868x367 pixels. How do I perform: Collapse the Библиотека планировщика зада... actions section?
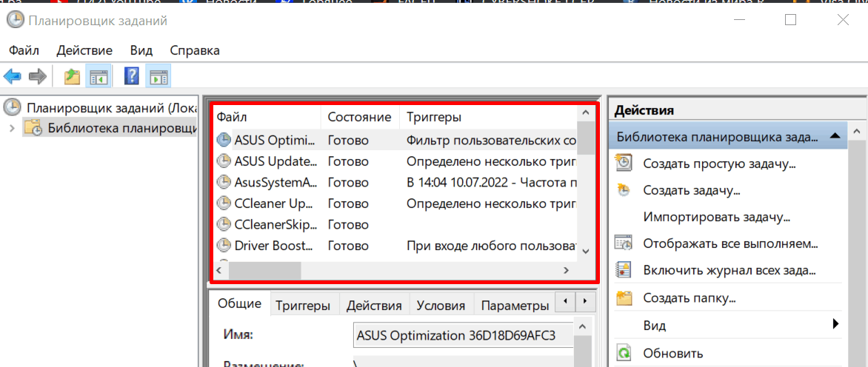(x=836, y=136)
